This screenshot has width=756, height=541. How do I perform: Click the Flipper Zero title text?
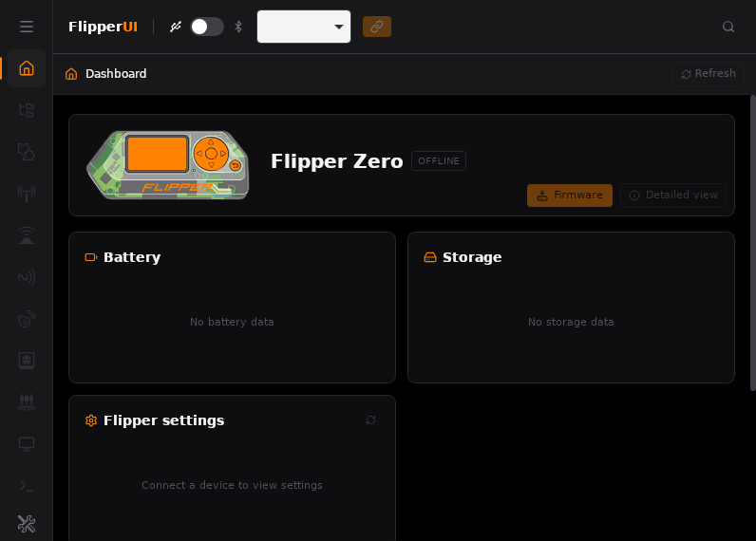[x=336, y=161]
